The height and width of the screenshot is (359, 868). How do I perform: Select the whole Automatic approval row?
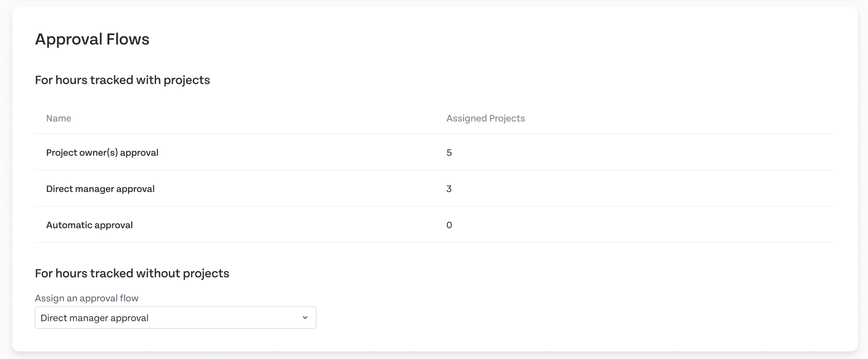pos(435,225)
